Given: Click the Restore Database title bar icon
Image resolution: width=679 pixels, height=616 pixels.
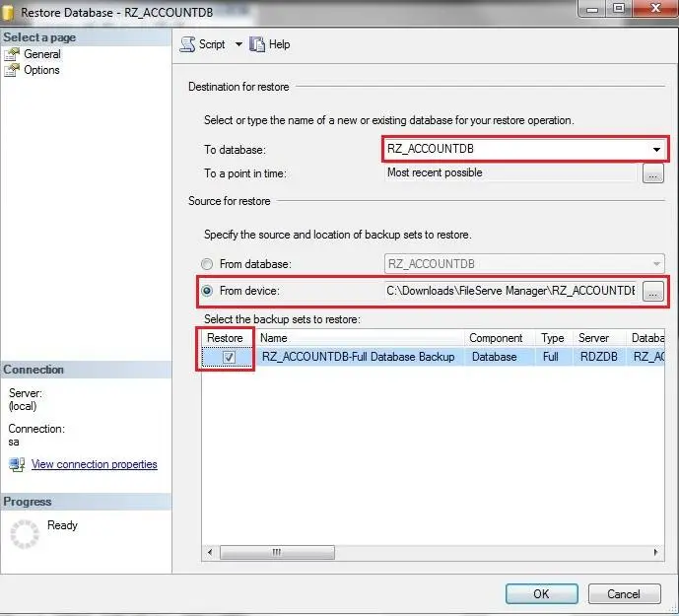Looking at the screenshot, I should 8,12.
